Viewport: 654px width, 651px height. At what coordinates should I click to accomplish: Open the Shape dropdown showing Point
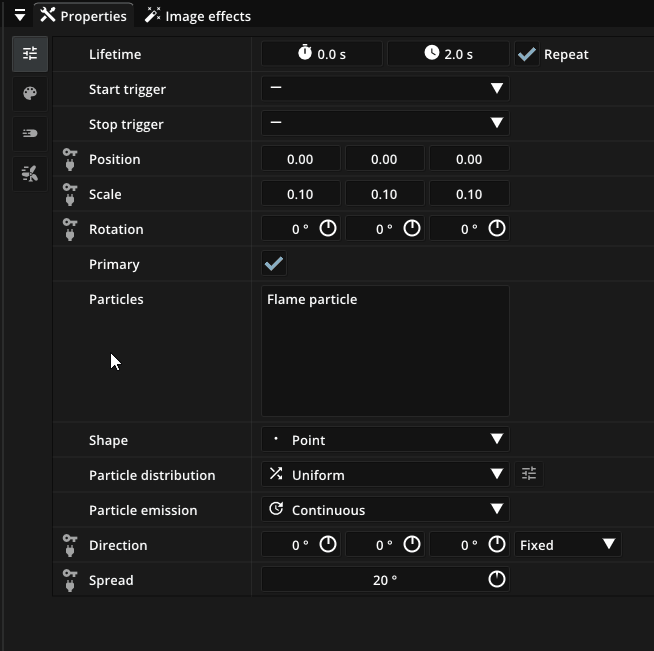coord(385,439)
